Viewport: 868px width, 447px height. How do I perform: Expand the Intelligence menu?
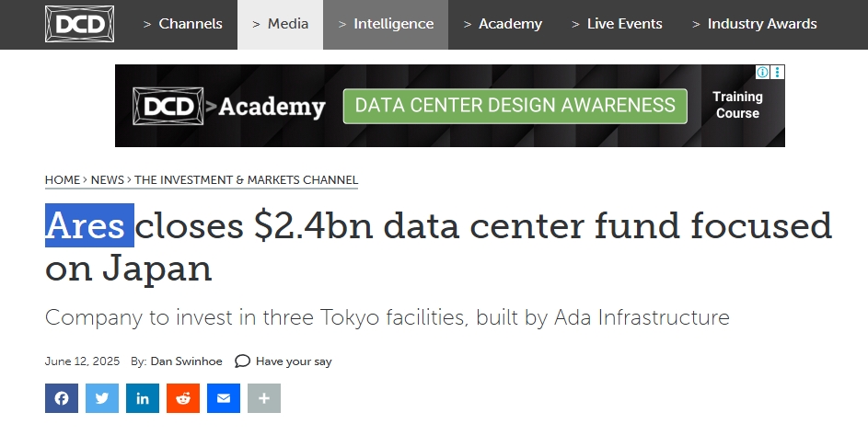[x=386, y=24]
